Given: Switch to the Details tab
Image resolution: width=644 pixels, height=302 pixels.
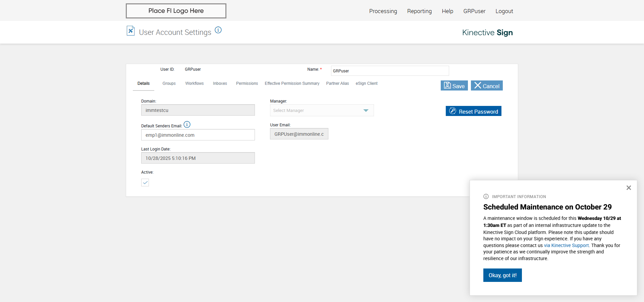Looking at the screenshot, I should point(144,83).
